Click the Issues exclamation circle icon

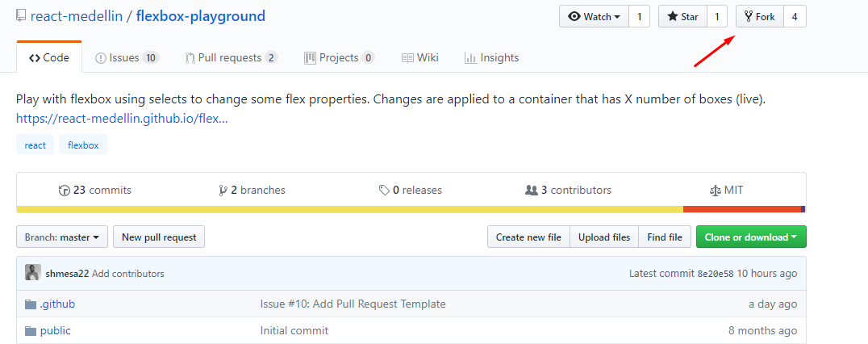pyautogui.click(x=101, y=57)
